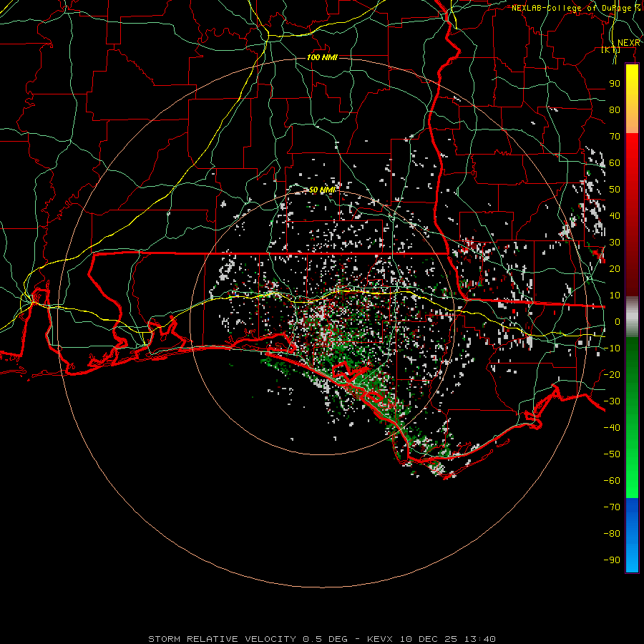This screenshot has height=644, width=644.
Task: Click the 60 value on velocity scale
Action: 615,163
